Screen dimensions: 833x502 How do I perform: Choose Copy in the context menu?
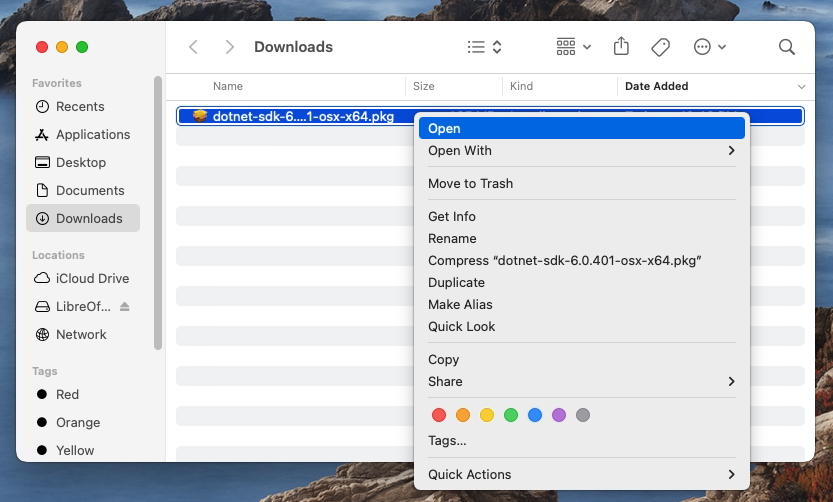(x=582, y=360)
